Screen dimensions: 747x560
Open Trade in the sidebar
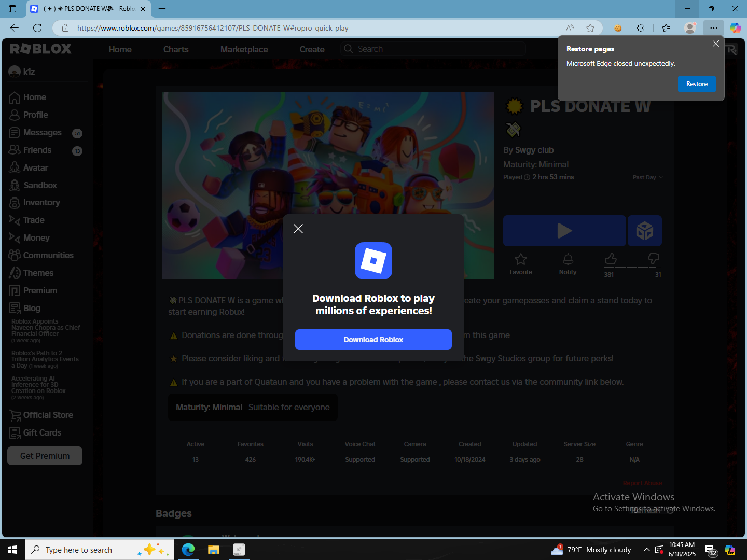(27, 220)
